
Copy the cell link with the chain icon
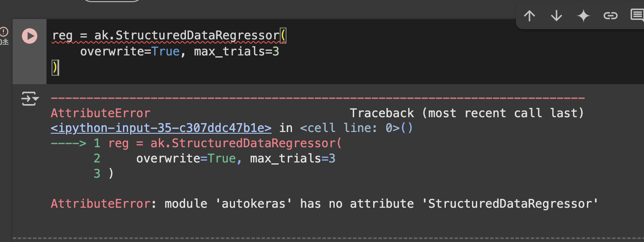pyautogui.click(x=610, y=16)
